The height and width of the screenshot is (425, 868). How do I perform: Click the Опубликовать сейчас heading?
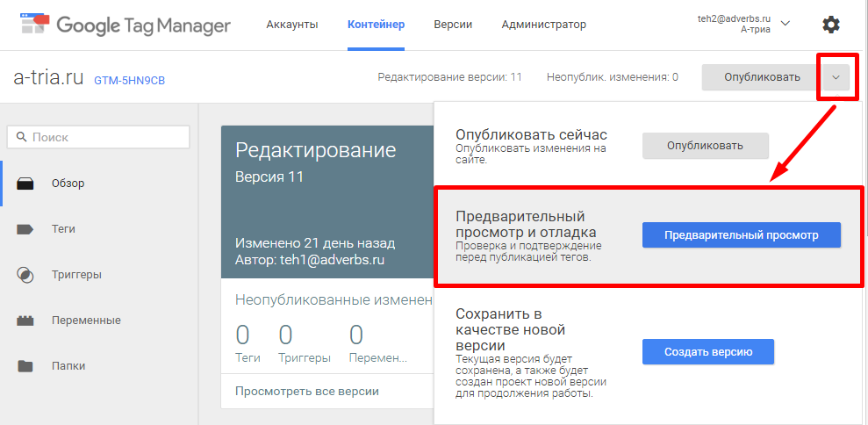(x=531, y=135)
